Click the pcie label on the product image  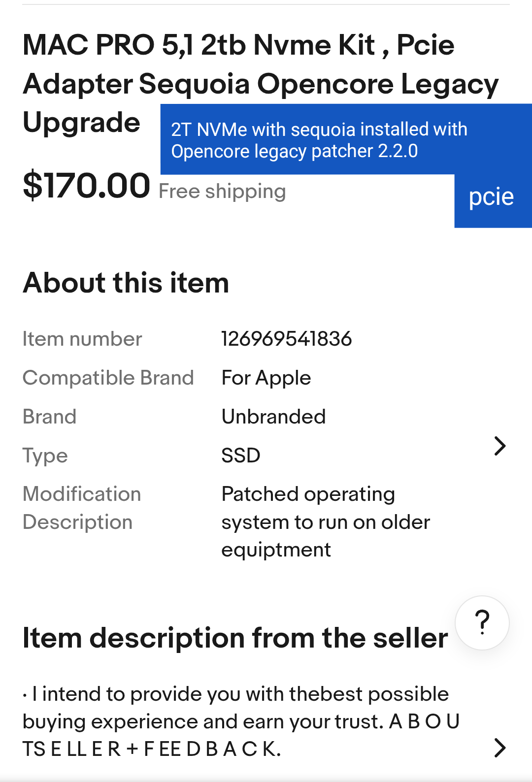coord(491,196)
